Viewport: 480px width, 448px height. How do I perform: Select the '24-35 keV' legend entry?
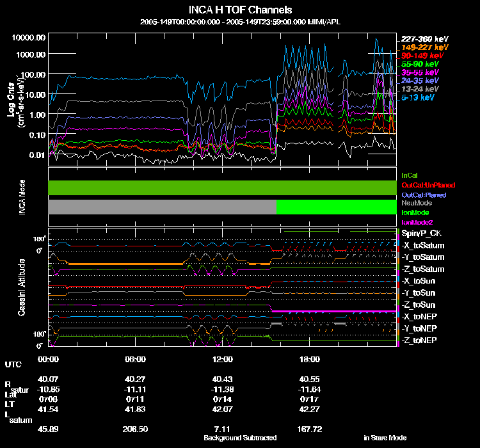coord(420,81)
